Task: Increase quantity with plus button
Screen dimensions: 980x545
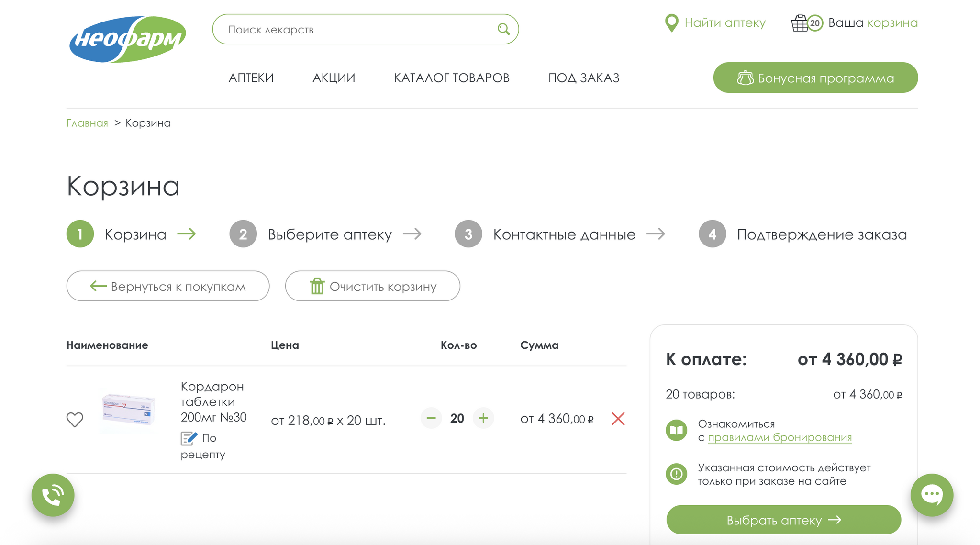Action: pos(483,418)
